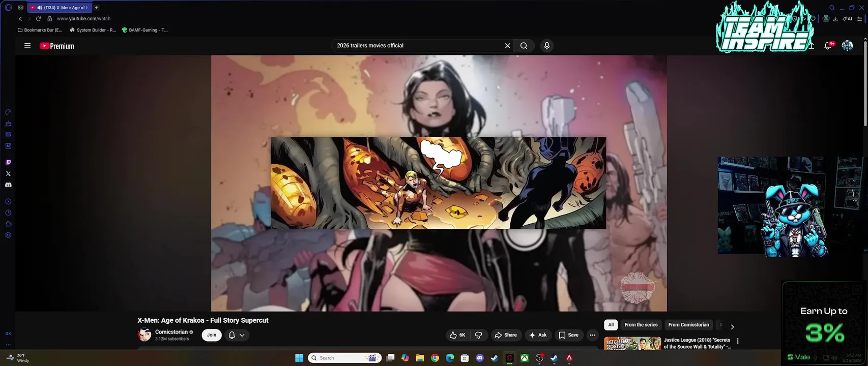Open Twitch in the Opera sidebar
868x366 pixels.
[8, 163]
